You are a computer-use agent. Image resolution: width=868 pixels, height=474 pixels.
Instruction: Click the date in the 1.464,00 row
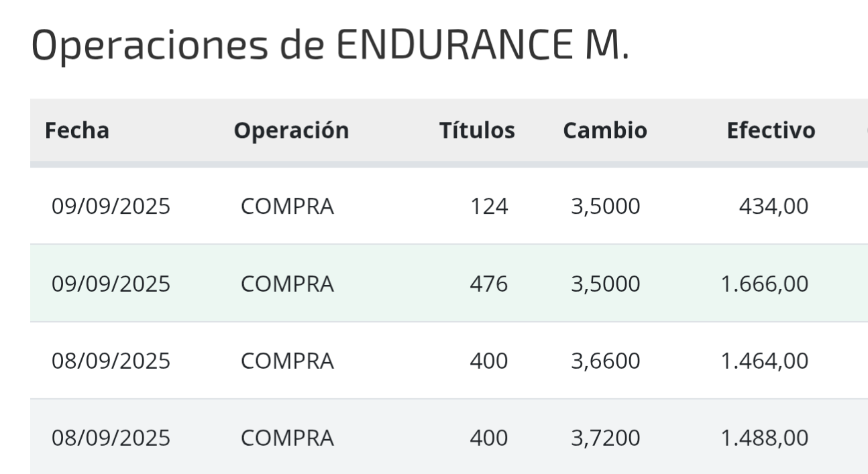(111, 361)
